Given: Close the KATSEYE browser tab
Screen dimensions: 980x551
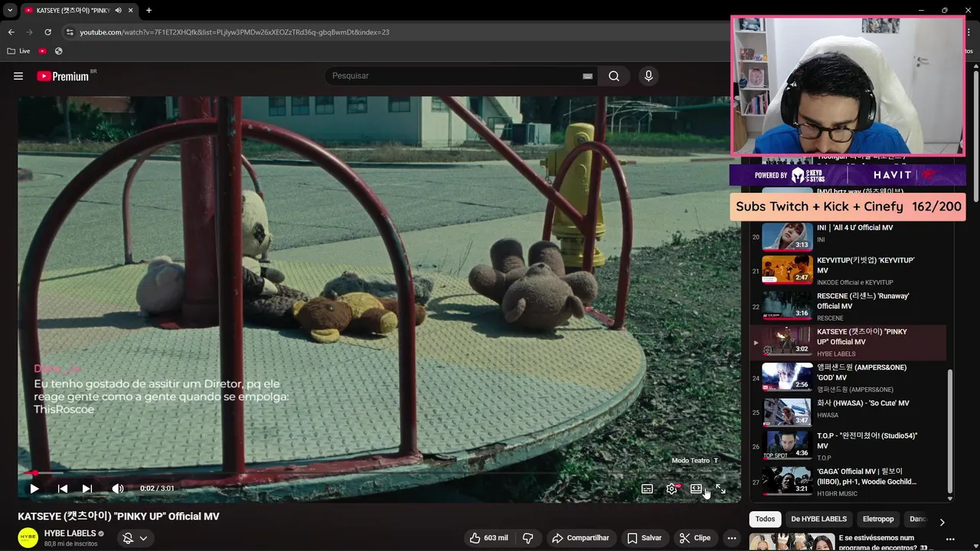Looking at the screenshot, I should tap(131, 10).
